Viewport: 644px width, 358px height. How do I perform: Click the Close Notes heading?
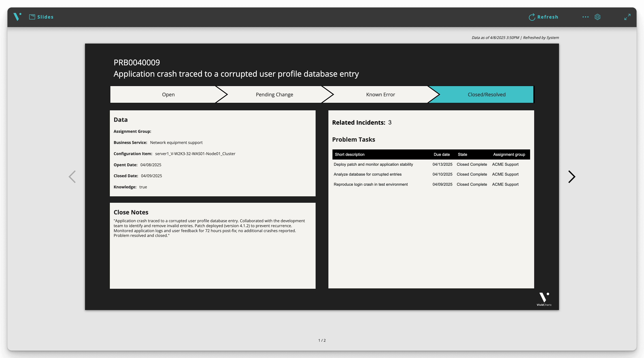click(131, 212)
